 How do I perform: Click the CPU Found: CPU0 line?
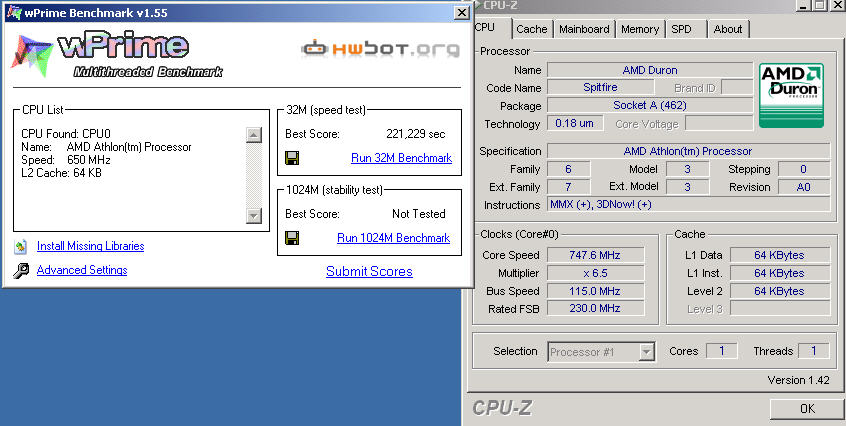(x=66, y=134)
